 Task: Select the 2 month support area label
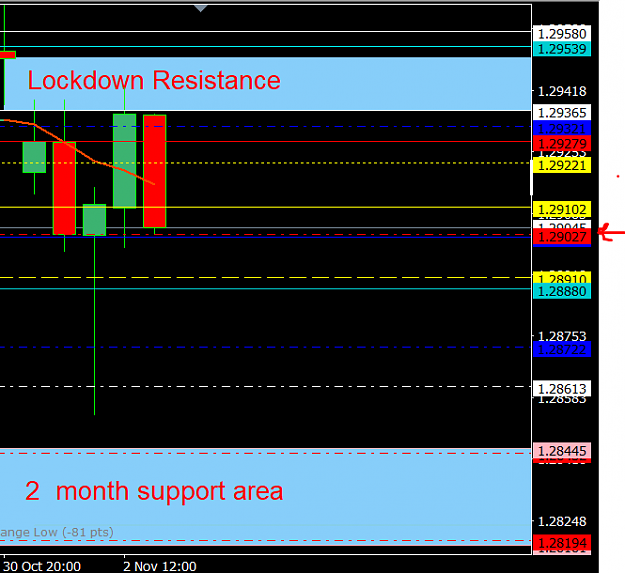tap(154, 491)
